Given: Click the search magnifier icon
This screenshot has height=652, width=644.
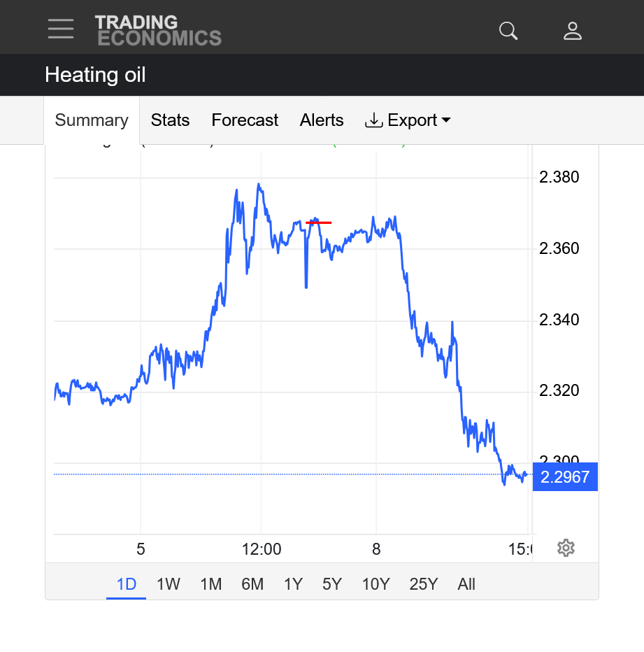Looking at the screenshot, I should point(508,31).
